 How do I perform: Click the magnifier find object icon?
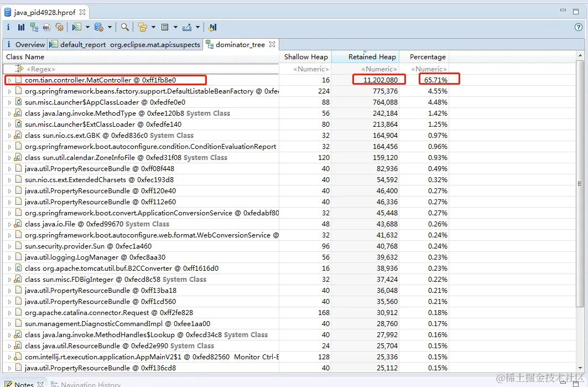[125, 27]
